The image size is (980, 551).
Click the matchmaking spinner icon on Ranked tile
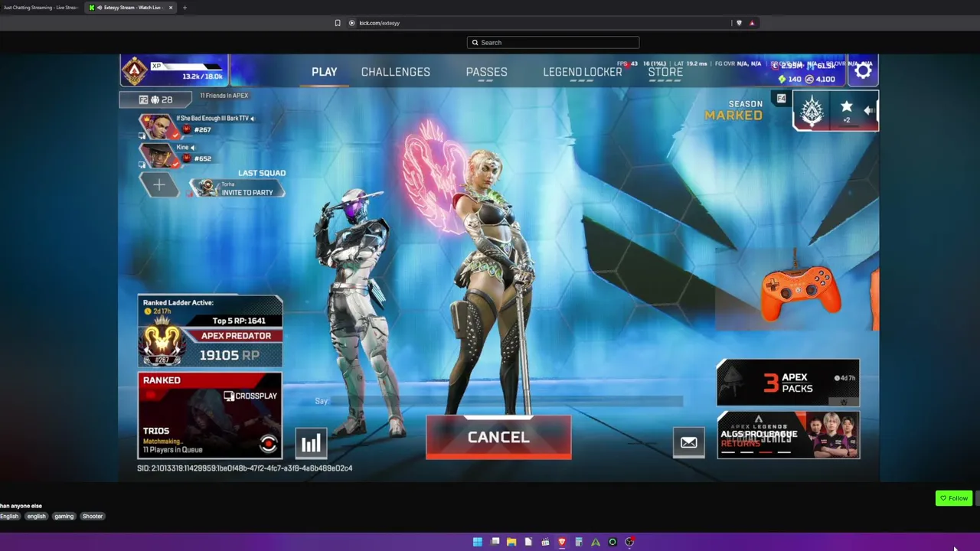268,444
